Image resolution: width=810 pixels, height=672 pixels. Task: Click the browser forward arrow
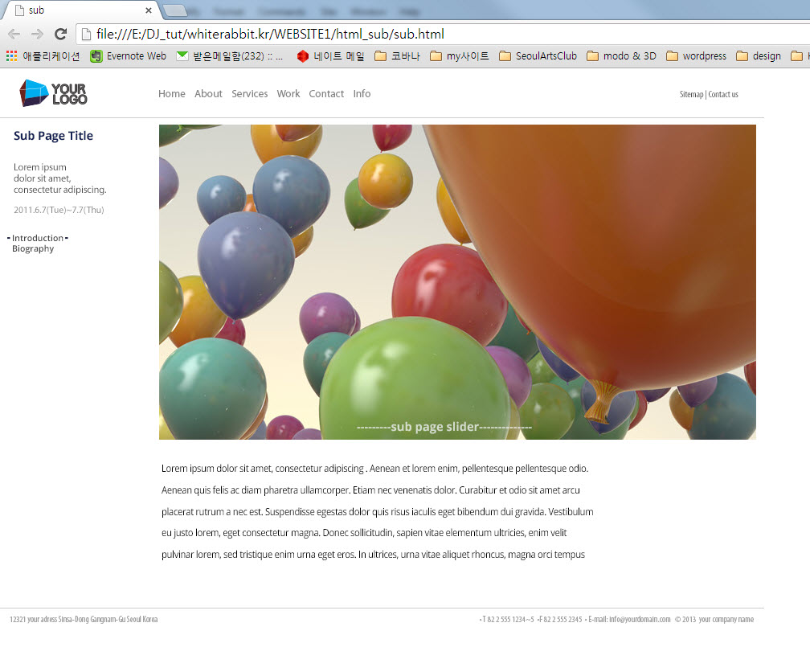[37, 34]
